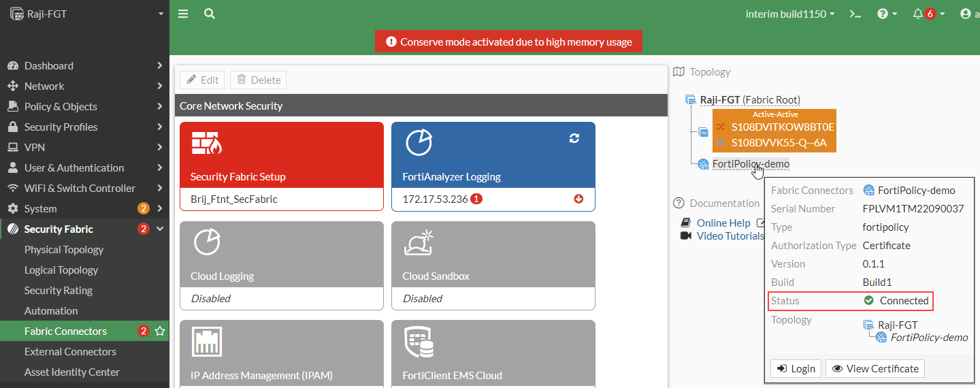Open the CLI console icon
Screen dimensions: 980x388
point(855,14)
